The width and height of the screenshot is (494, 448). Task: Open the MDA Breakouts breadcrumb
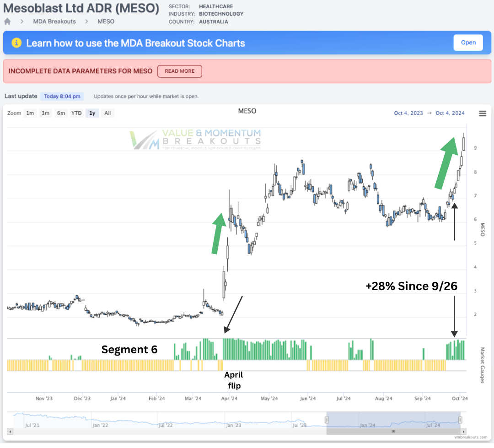coord(54,22)
